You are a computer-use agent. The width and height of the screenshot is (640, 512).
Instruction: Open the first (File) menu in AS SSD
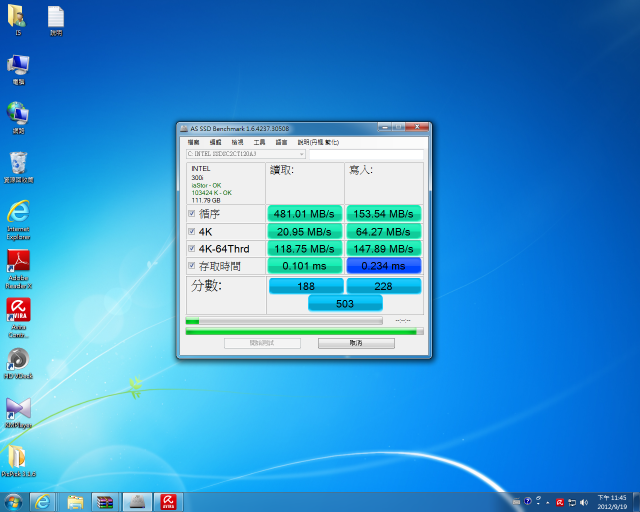click(193, 142)
